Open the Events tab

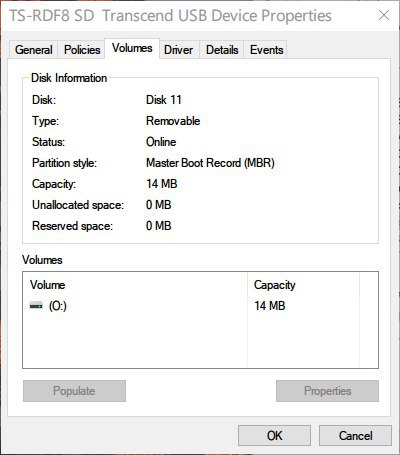266,50
